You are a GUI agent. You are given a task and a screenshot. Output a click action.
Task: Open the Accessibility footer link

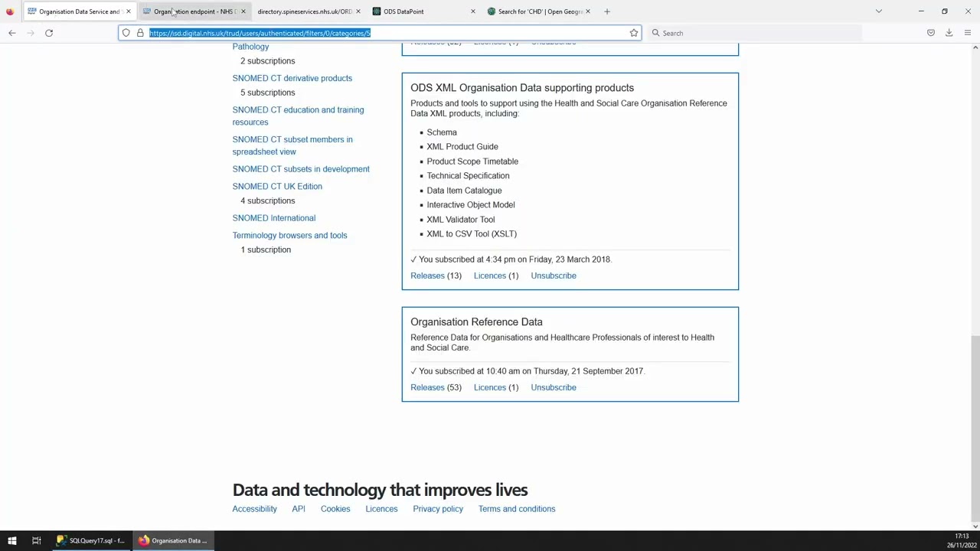coord(254,509)
